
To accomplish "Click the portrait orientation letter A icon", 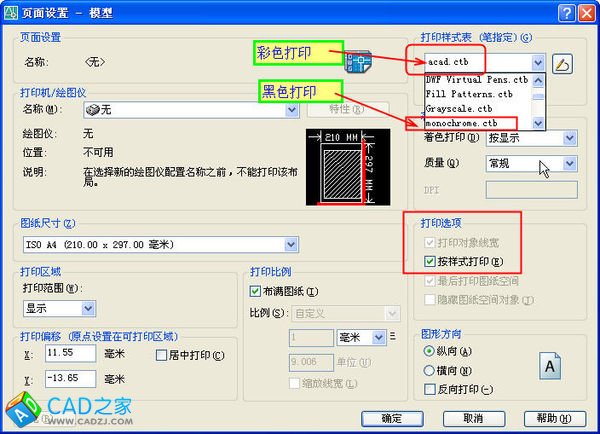I will click(549, 367).
